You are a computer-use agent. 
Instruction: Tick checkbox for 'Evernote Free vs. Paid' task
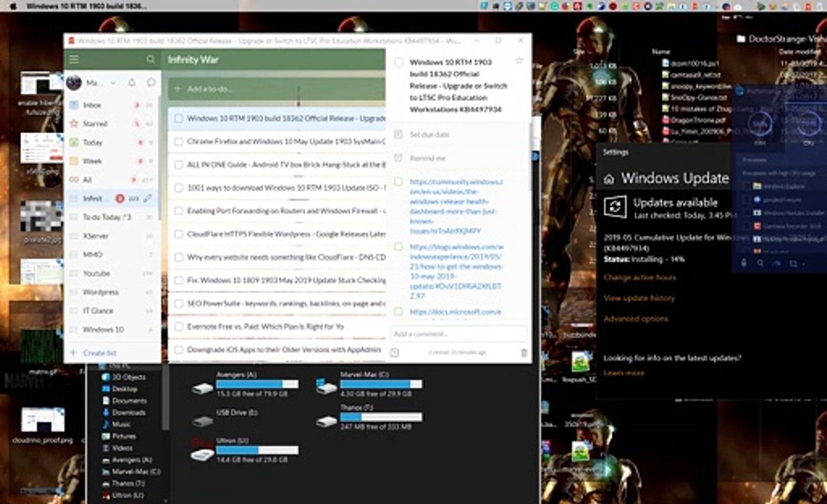[179, 327]
